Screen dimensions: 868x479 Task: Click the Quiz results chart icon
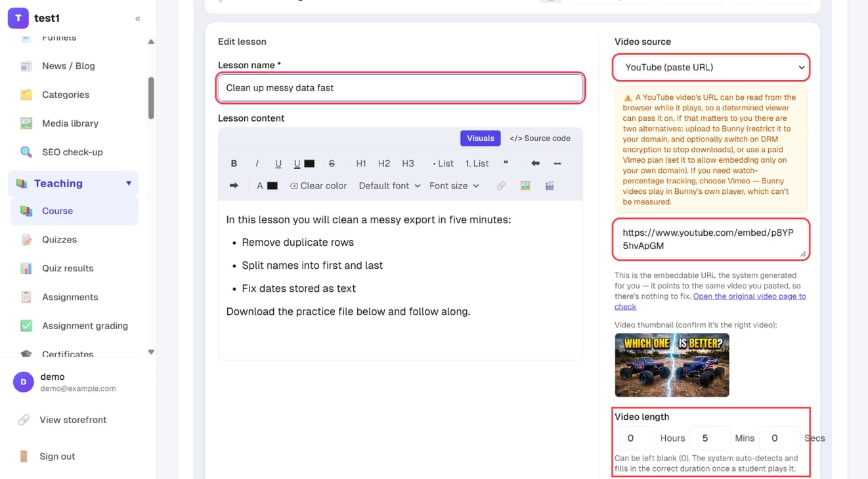point(26,268)
